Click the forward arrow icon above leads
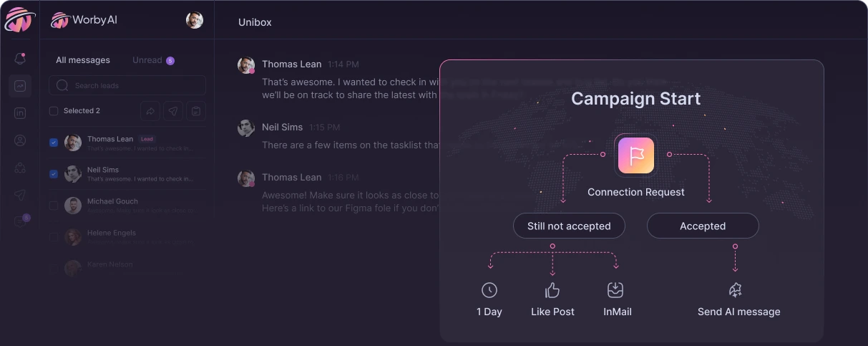 coord(150,111)
